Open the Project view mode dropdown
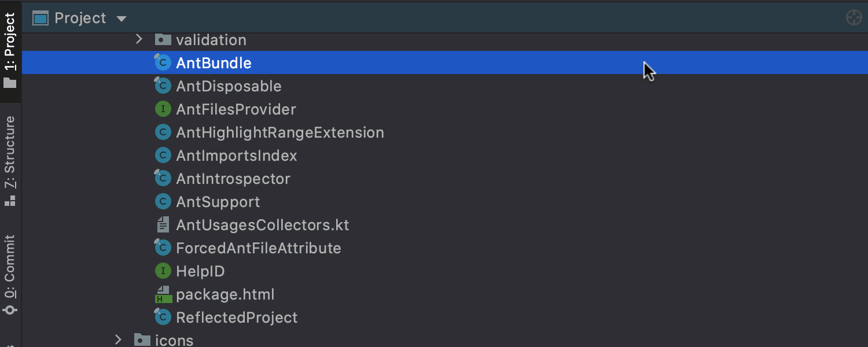 (122, 18)
